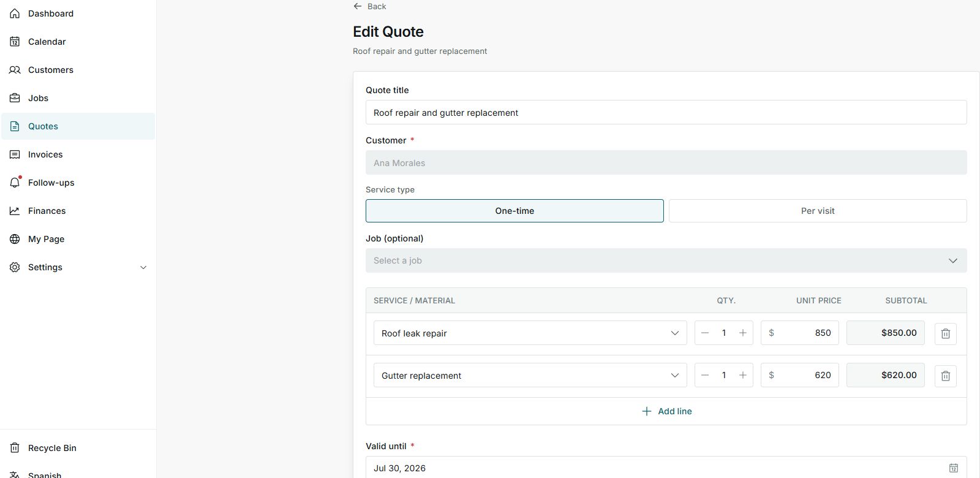
Task: Increase quantity for Roof leak repair
Action: pos(743,333)
